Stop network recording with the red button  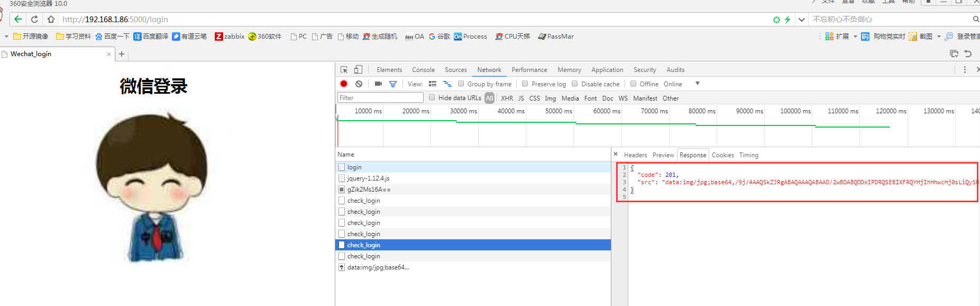pos(344,84)
